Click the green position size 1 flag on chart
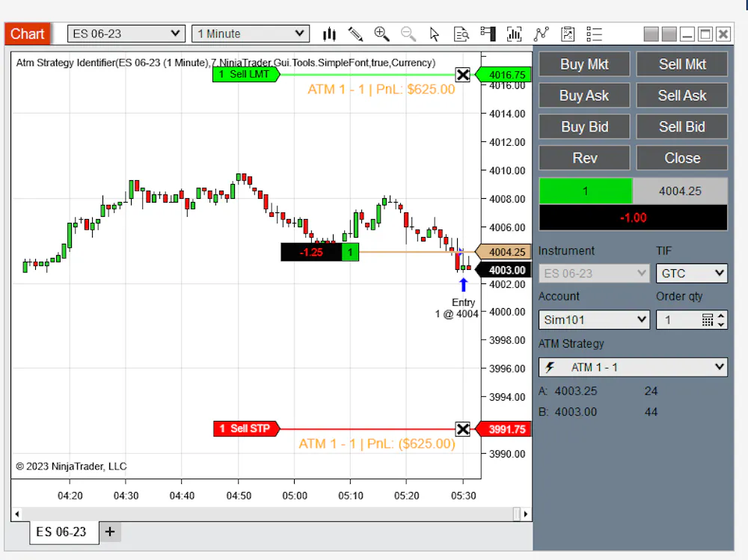748x560 pixels. point(350,252)
